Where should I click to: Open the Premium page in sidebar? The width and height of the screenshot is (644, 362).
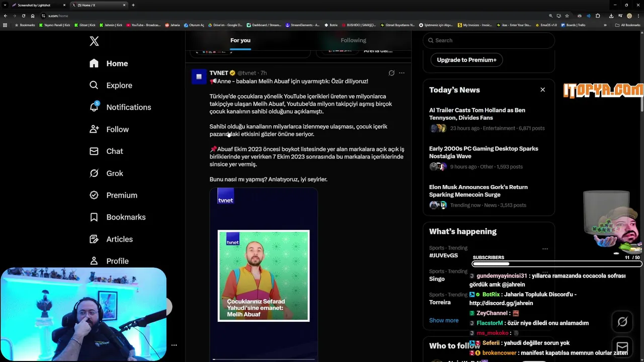point(113,195)
